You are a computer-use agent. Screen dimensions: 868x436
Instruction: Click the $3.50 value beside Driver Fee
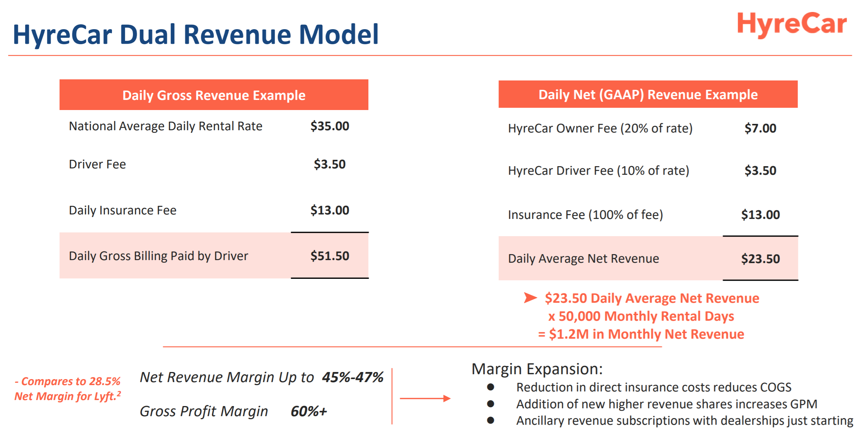coord(330,164)
